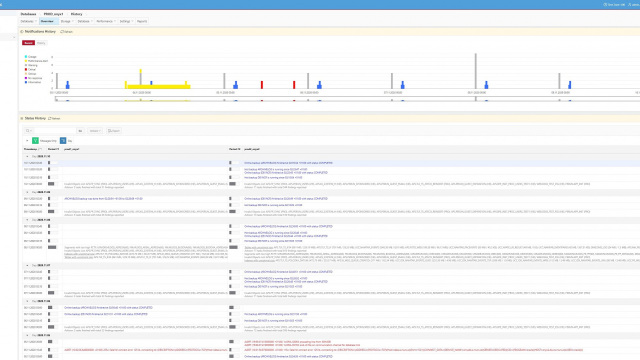Viewport: 640px width, 360px height.
Task: Refresh the Status History panel
Action: click(x=54, y=118)
